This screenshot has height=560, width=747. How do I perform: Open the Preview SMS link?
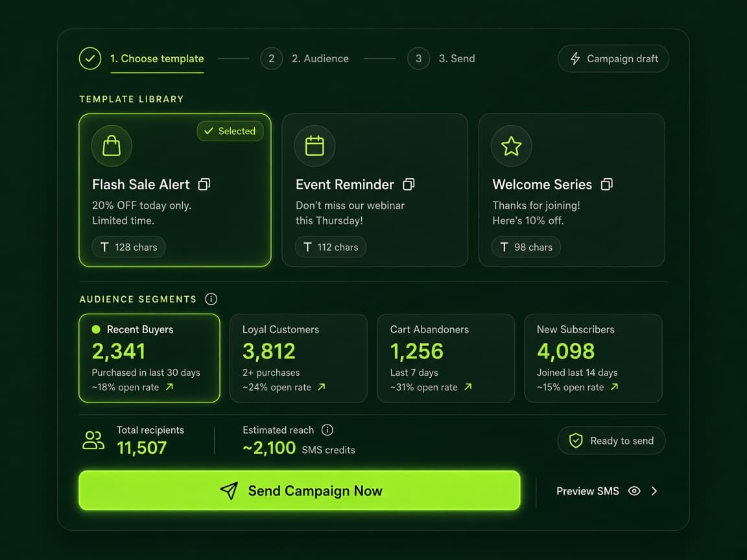[587, 491]
